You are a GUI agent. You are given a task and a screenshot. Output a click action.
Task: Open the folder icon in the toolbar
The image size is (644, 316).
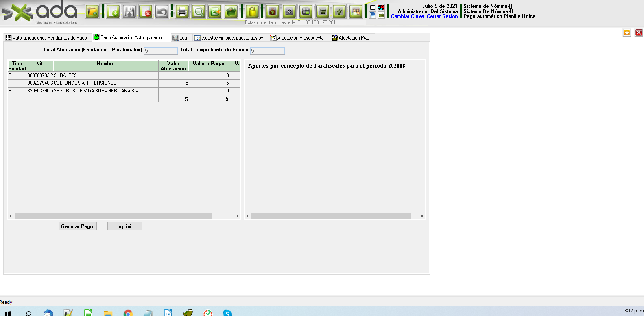point(92,11)
